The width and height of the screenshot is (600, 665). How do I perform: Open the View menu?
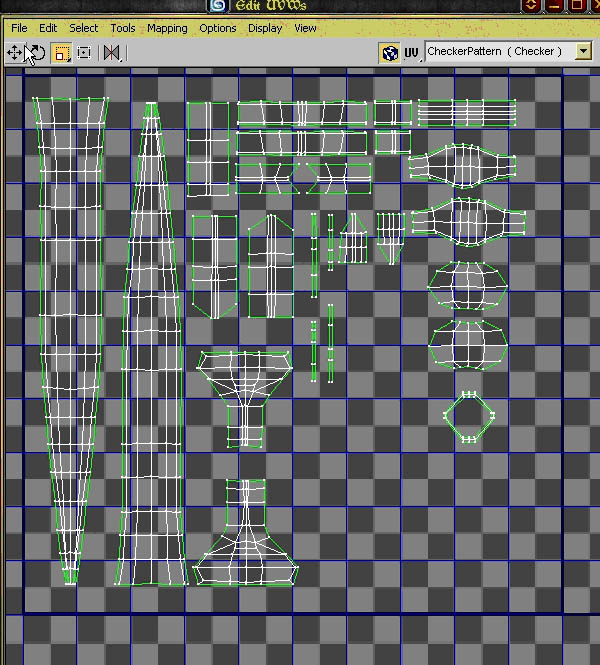[x=305, y=28]
